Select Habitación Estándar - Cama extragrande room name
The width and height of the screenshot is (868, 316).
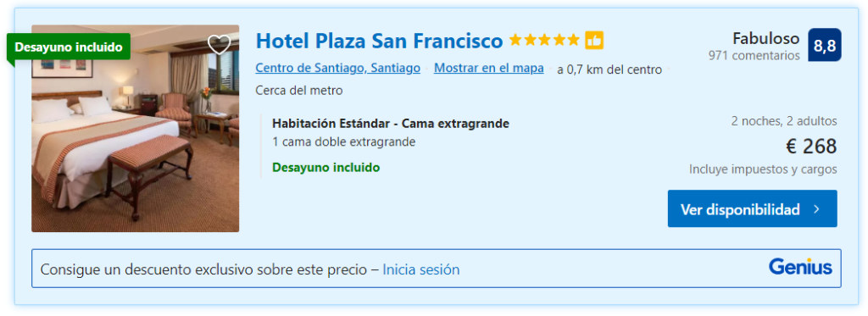tap(391, 124)
